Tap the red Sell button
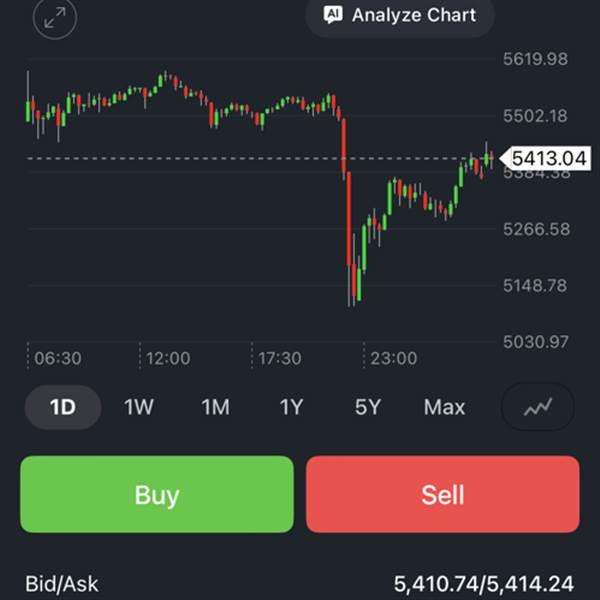 pyautogui.click(x=443, y=494)
